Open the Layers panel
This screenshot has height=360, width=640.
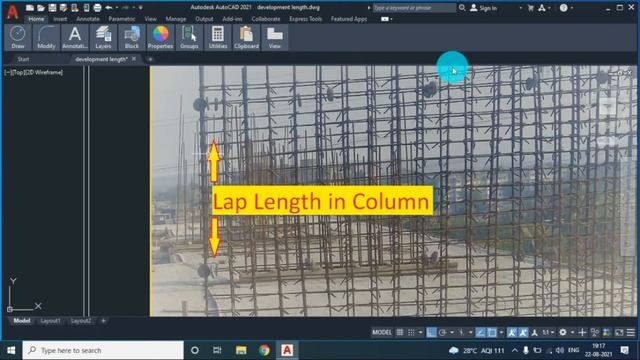(103, 37)
